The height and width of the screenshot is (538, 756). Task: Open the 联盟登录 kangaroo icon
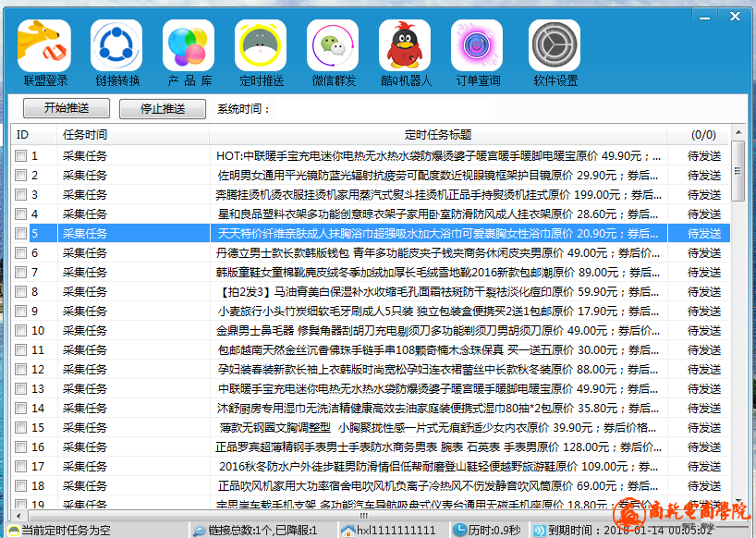tap(43, 46)
